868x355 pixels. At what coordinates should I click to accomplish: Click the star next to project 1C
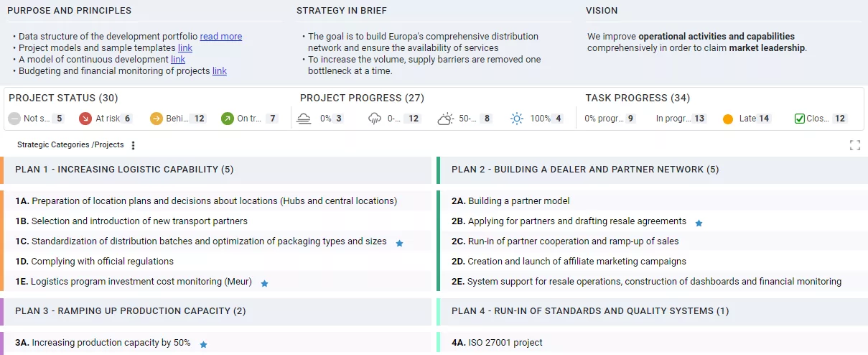click(400, 243)
